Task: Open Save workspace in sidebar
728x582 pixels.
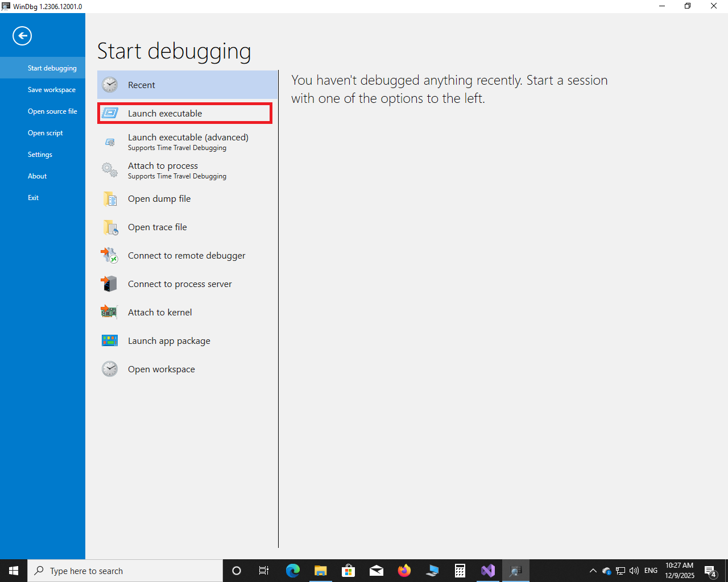Action: (x=51, y=90)
